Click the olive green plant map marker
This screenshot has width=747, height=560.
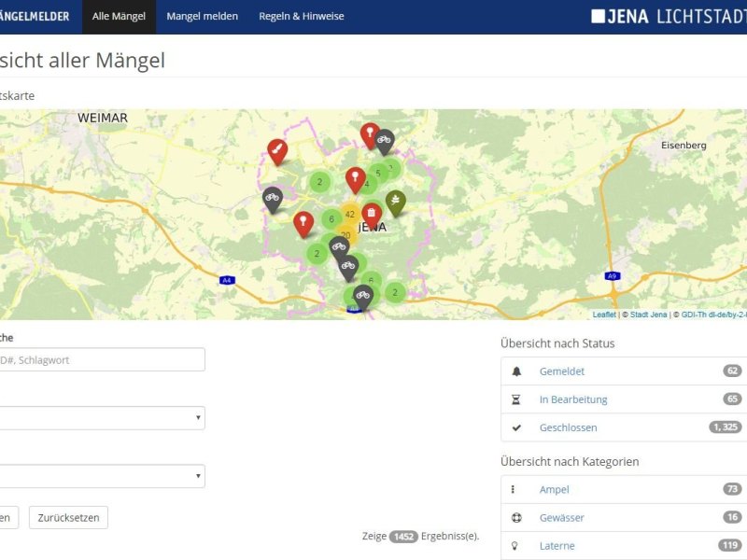(395, 202)
